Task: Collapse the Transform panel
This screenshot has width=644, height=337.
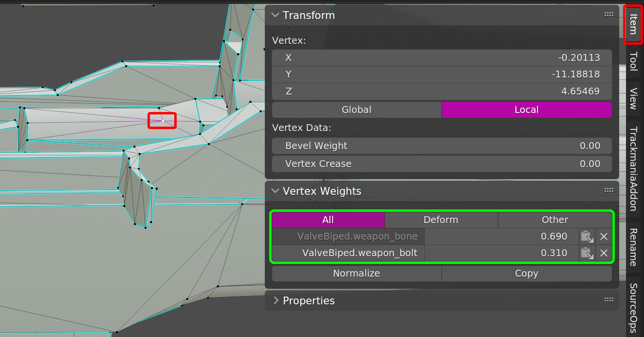Action: (276, 15)
